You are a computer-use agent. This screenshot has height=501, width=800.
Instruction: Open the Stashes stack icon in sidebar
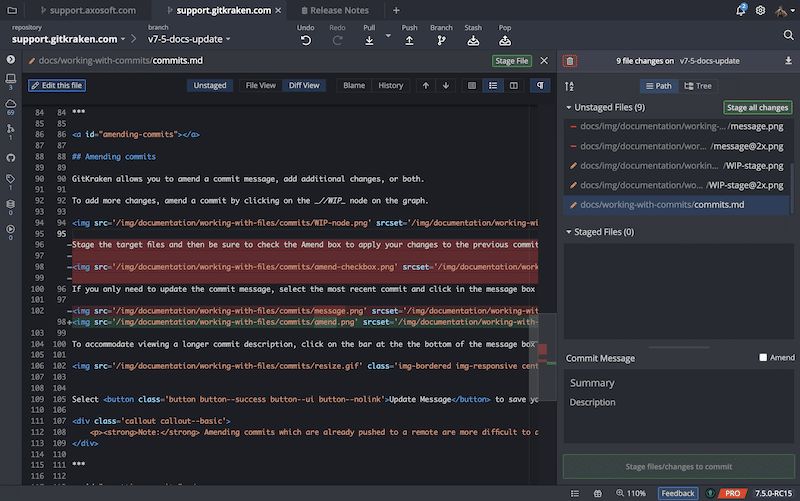(x=11, y=204)
